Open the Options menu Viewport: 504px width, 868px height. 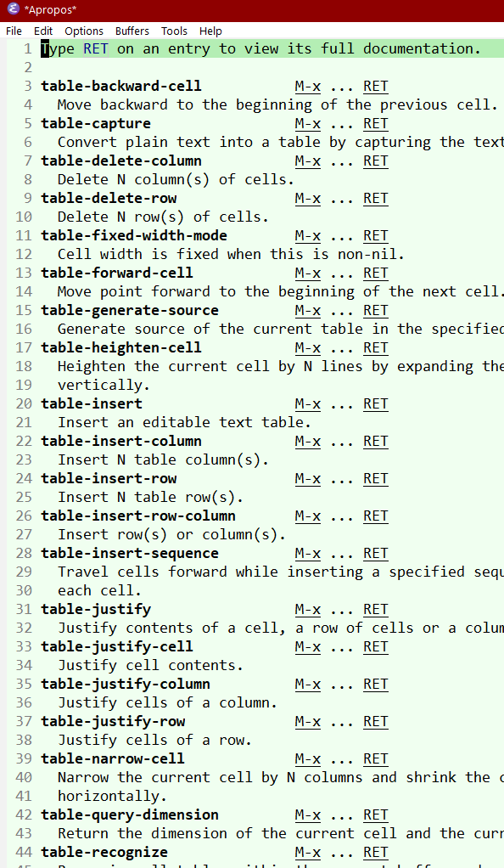(x=83, y=31)
